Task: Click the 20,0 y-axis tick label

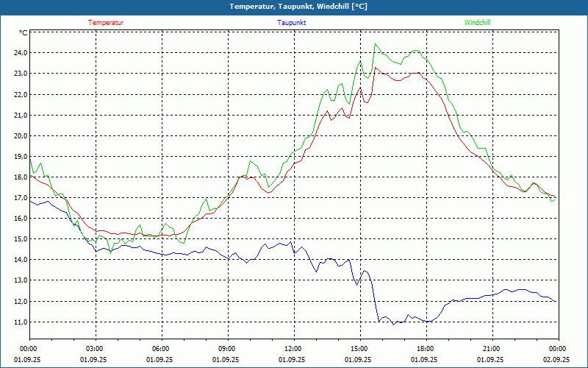Action: tap(18, 136)
